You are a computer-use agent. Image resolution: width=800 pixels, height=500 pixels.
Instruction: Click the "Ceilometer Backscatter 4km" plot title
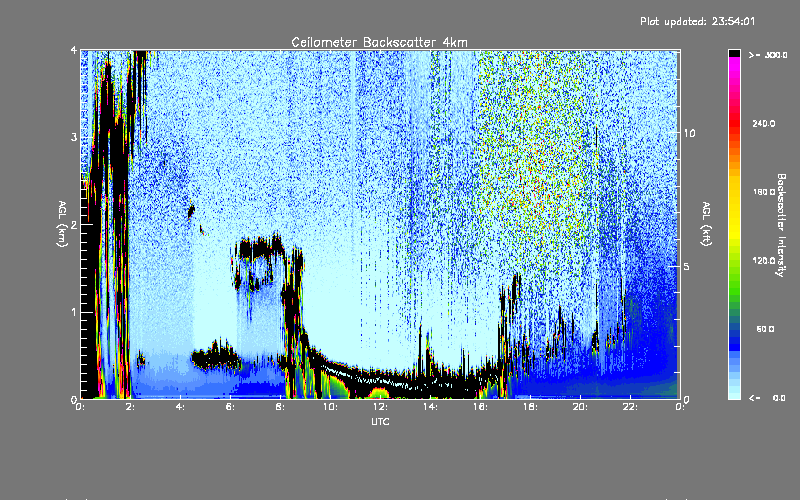(x=379, y=42)
